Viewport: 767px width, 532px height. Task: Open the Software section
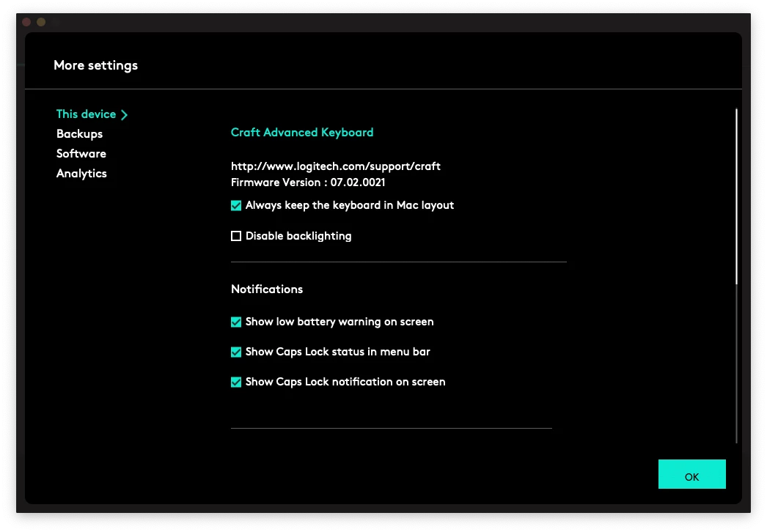point(81,154)
